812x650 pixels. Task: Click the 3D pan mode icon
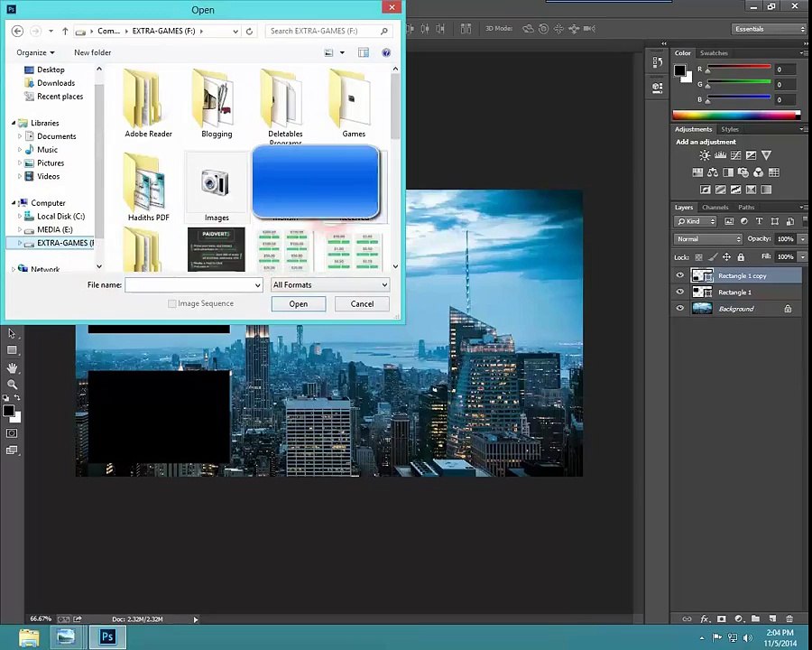coord(558,29)
